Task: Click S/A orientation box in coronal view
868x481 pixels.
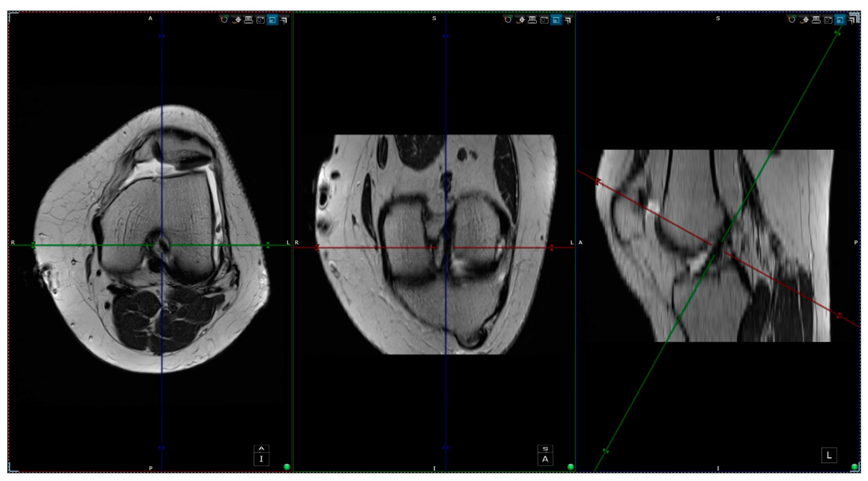Action: [x=545, y=455]
